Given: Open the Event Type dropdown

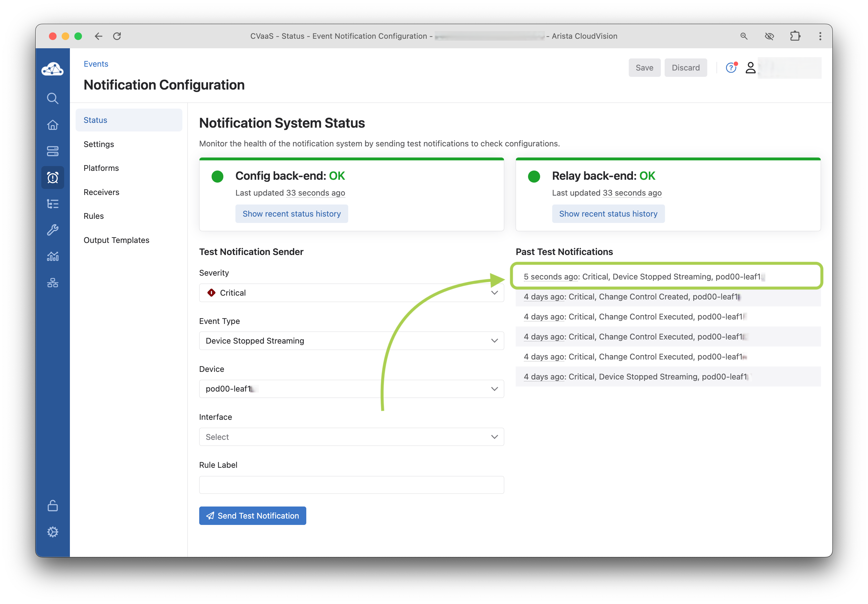Looking at the screenshot, I should (351, 340).
